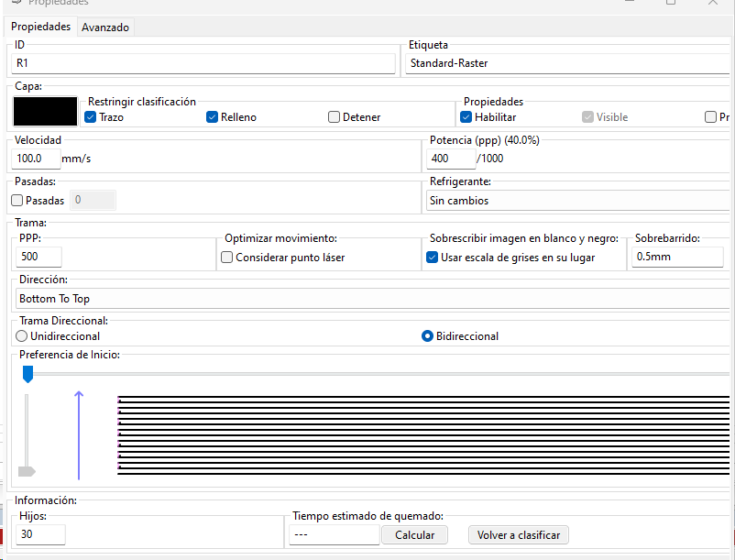Screen dimensions: 735x560
Task: Toggle Usar escala de grises en su lugar
Action: click(x=433, y=258)
